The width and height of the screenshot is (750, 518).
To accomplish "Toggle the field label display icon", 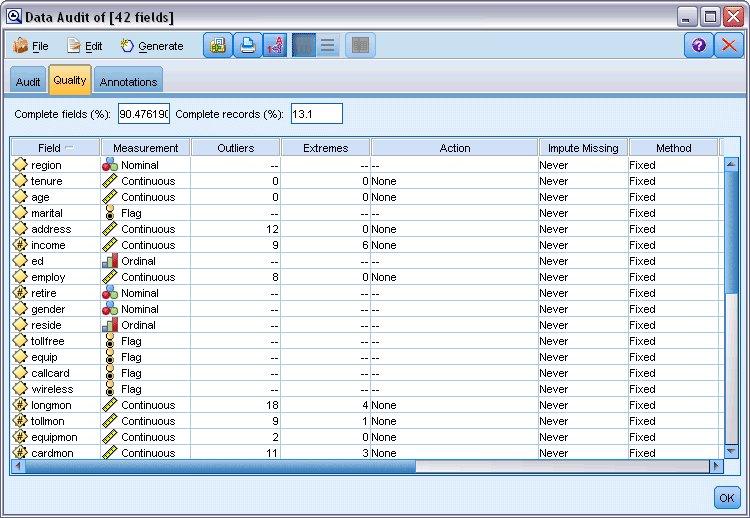I will [x=275, y=45].
